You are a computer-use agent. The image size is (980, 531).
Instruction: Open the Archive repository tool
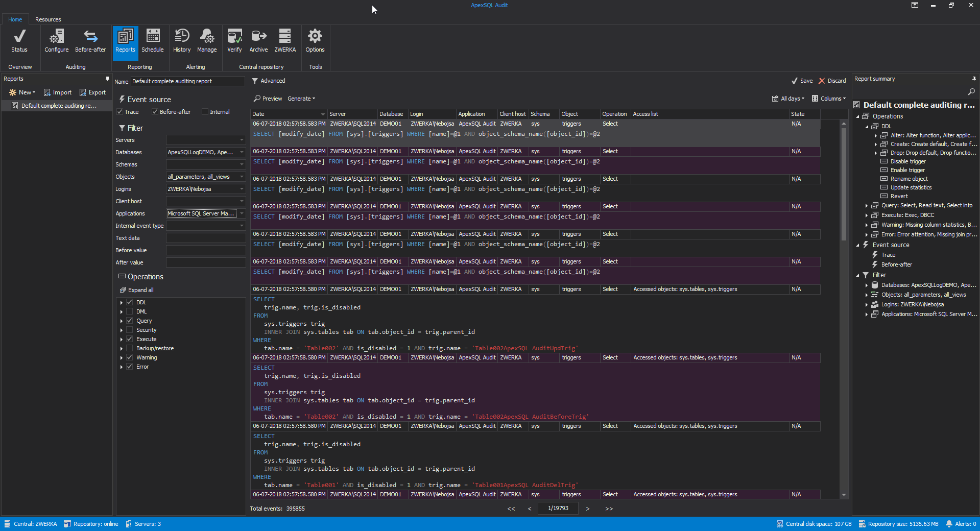coord(258,41)
